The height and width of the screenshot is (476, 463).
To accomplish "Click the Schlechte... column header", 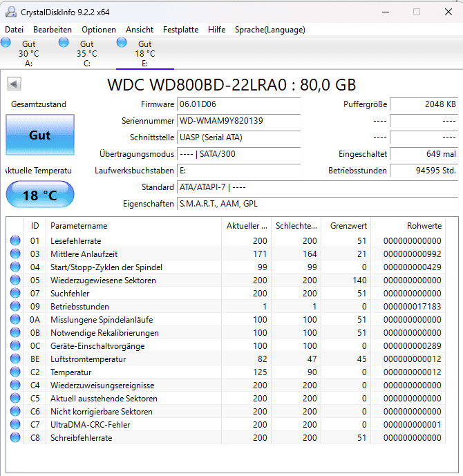I will pyautogui.click(x=296, y=226).
